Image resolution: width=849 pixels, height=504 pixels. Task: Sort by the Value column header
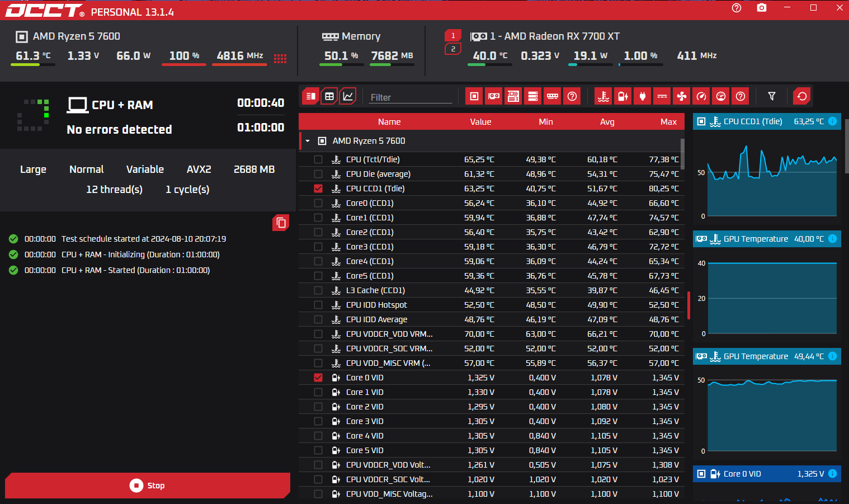480,121
